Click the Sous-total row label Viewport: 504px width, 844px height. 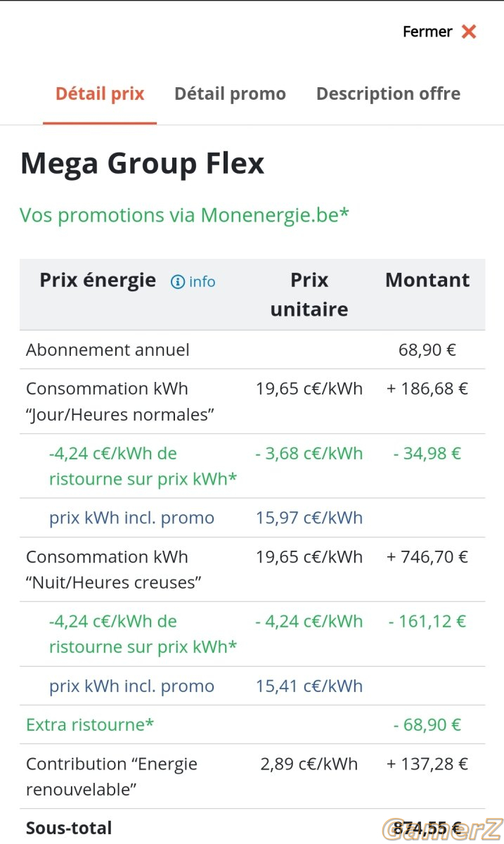click(x=69, y=828)
